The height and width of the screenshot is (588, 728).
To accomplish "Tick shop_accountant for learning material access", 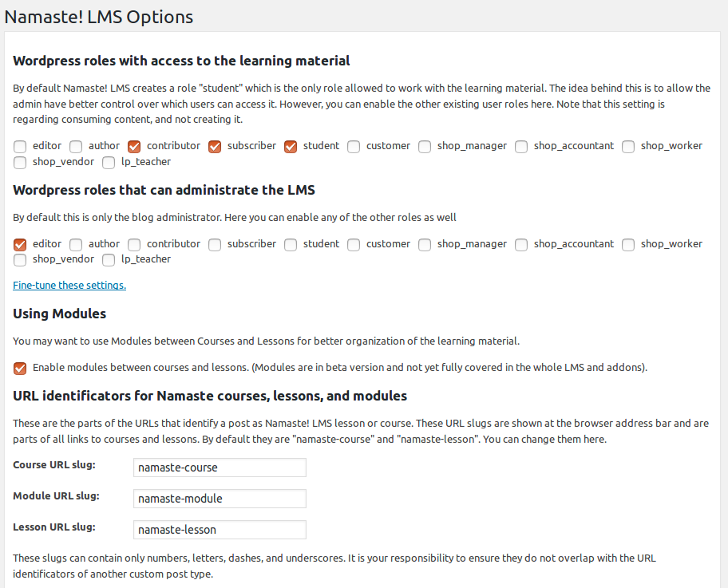I will [521, 147].
